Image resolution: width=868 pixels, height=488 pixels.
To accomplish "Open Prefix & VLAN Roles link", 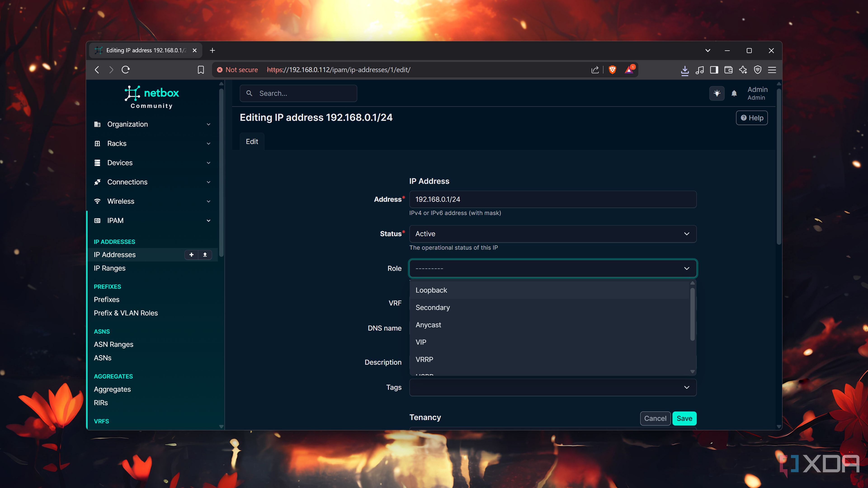I will click(126, 313).
